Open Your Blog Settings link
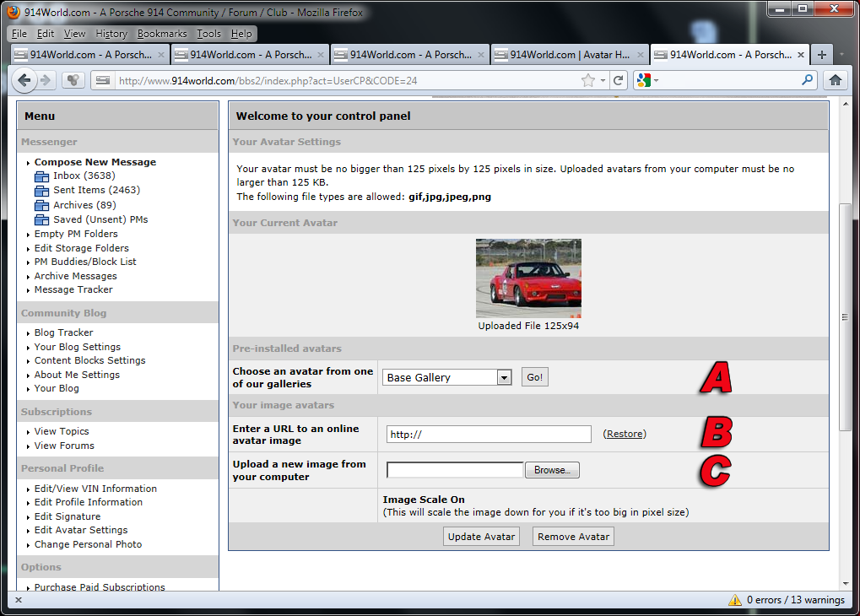Viewport: 860px width, 616px height. tap(78, 347)
